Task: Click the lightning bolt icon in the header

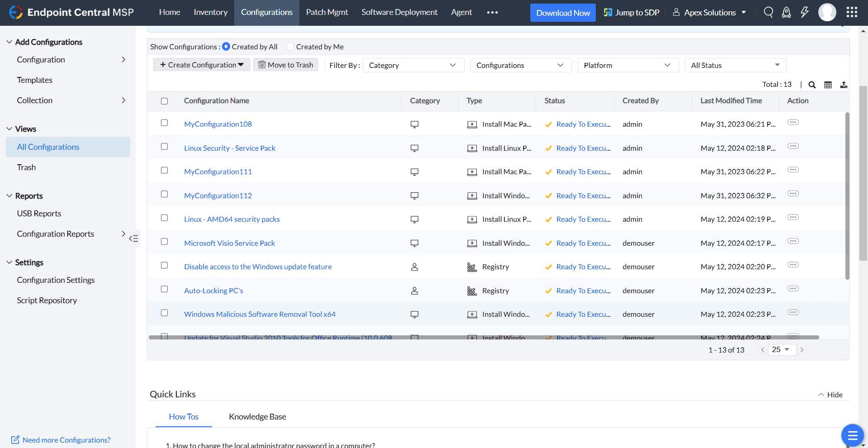Action: (804, 12)
